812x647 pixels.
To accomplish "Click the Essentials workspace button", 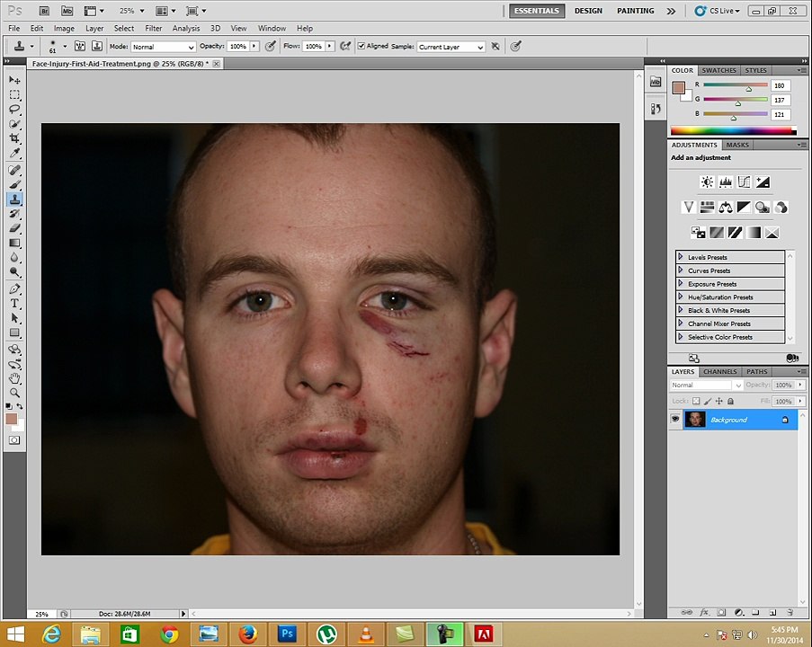I will click(x=537, y=11).
